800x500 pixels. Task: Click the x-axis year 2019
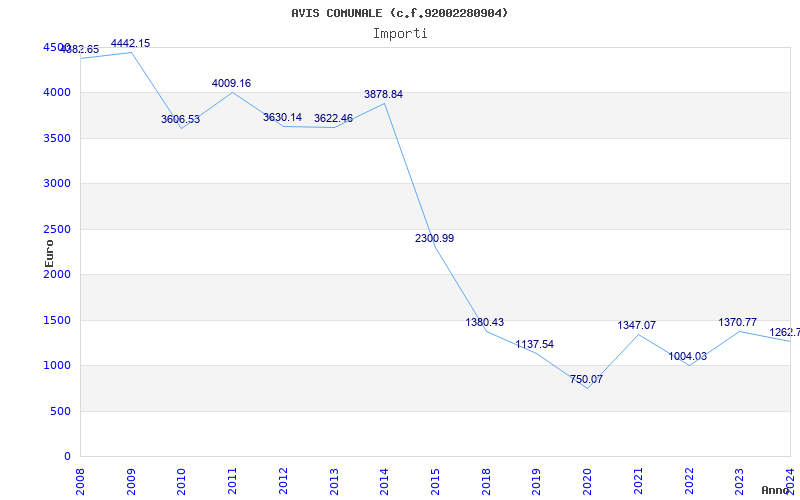click(537, 481)
